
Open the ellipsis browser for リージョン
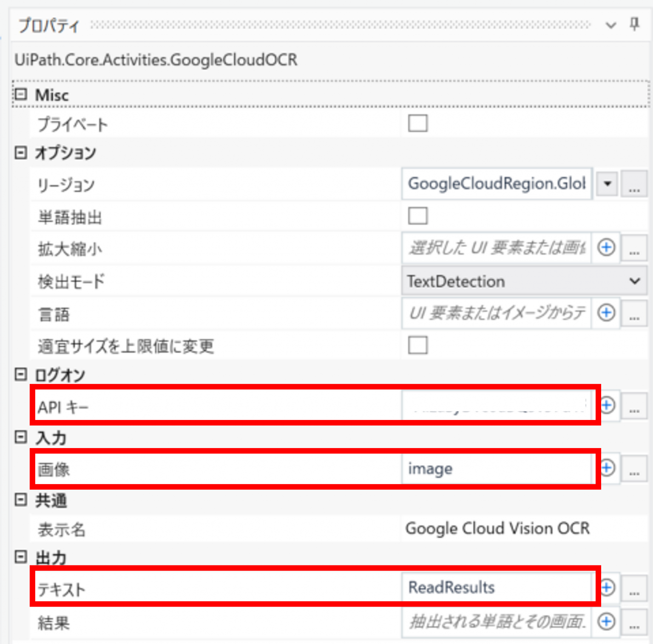click(x=634, y=184)
